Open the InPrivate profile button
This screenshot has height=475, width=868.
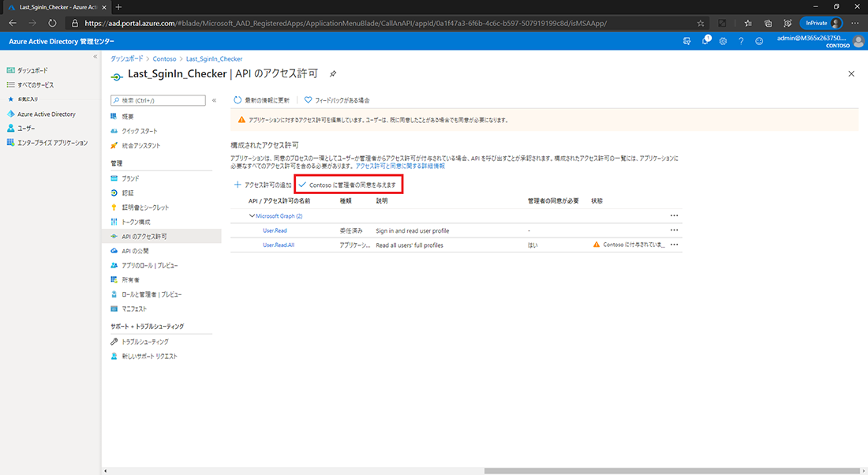pyautogui.click(x=821, y=23)
